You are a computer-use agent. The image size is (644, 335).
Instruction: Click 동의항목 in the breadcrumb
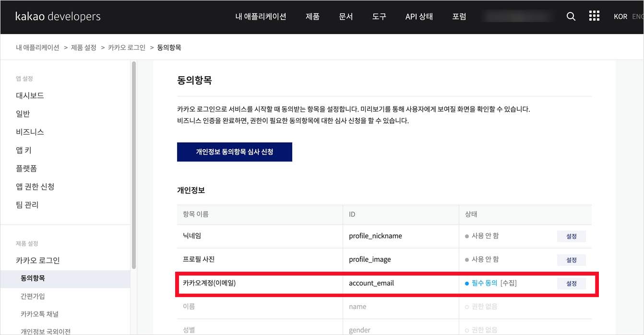[x=169, y=47]
